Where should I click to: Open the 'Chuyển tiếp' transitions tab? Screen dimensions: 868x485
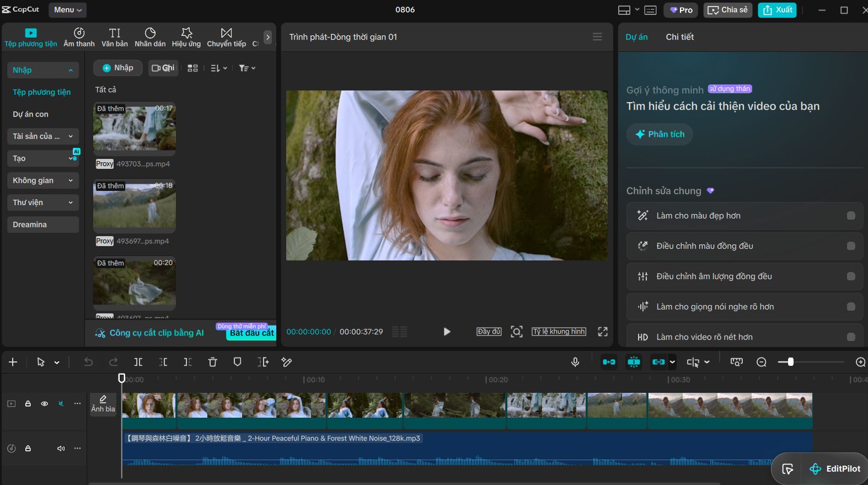click(227, 38)
